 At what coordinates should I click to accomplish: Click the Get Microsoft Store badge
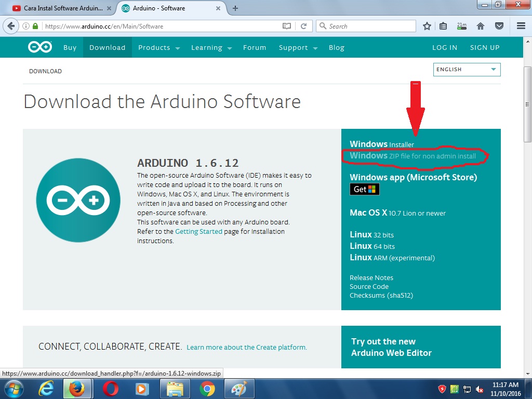365,189
